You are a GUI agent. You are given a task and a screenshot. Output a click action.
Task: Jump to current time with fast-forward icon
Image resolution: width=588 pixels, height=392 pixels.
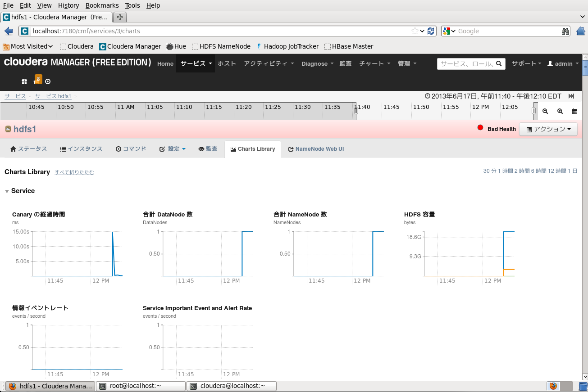tap(571, 96)
